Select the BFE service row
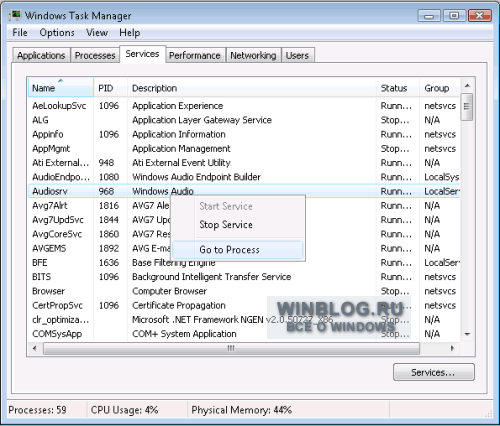This screenshot has height=426, width=500. 244,263
